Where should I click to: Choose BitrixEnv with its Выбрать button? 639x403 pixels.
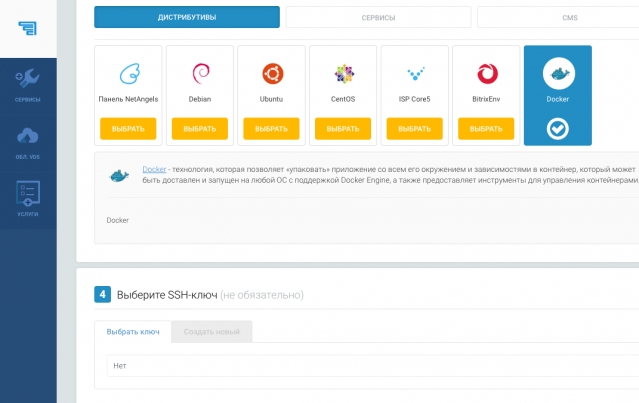486,129
